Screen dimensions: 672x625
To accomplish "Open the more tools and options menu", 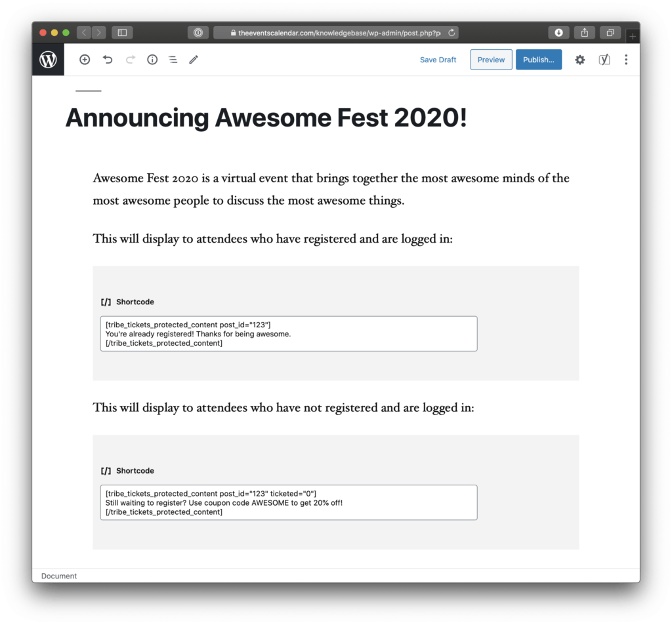I will 626,60.
